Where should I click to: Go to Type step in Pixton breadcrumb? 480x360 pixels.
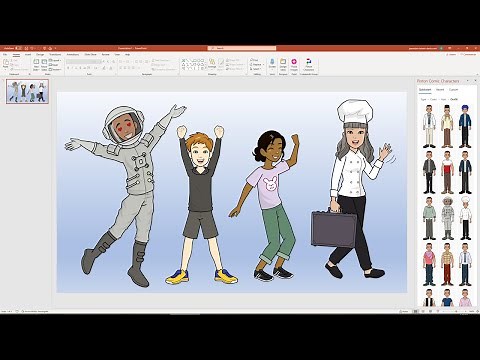pyautogui.click(x=423, y=99)
